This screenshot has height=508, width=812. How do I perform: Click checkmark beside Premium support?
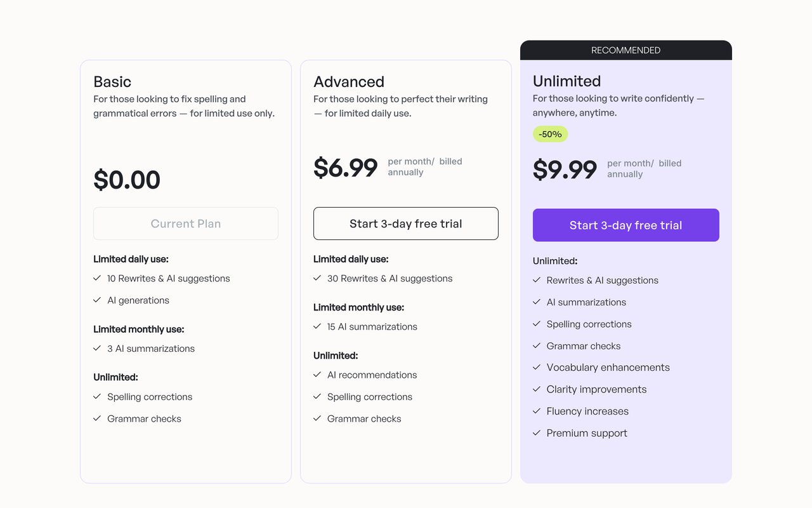[x=537, y=433]
